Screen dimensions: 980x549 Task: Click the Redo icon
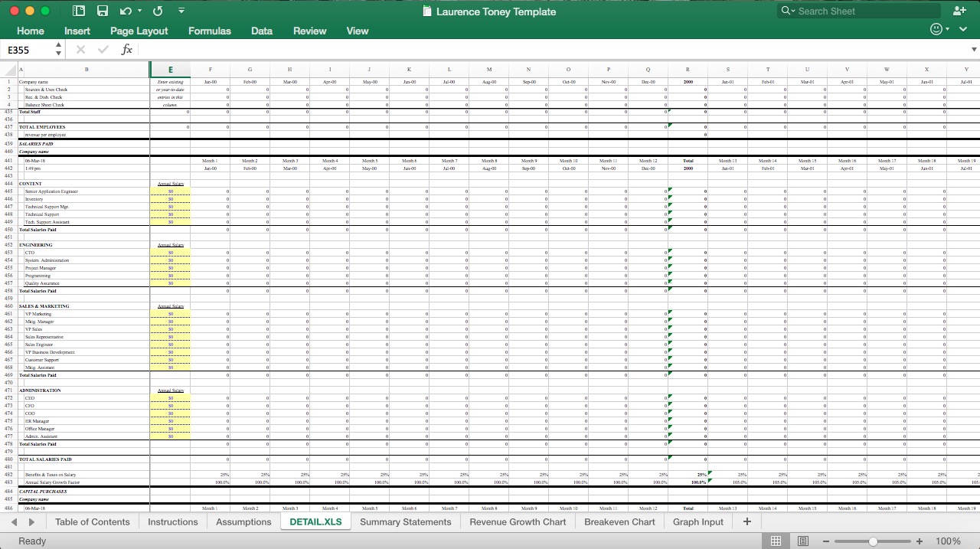point(157,11)
